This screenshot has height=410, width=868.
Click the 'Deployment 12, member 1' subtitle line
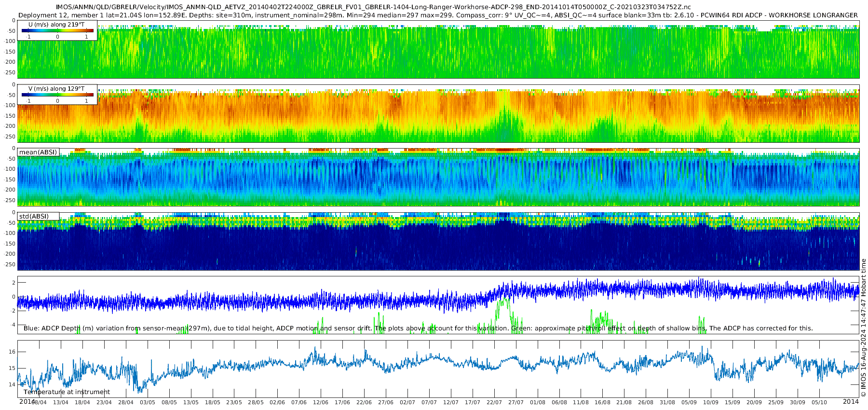[438, 15]
